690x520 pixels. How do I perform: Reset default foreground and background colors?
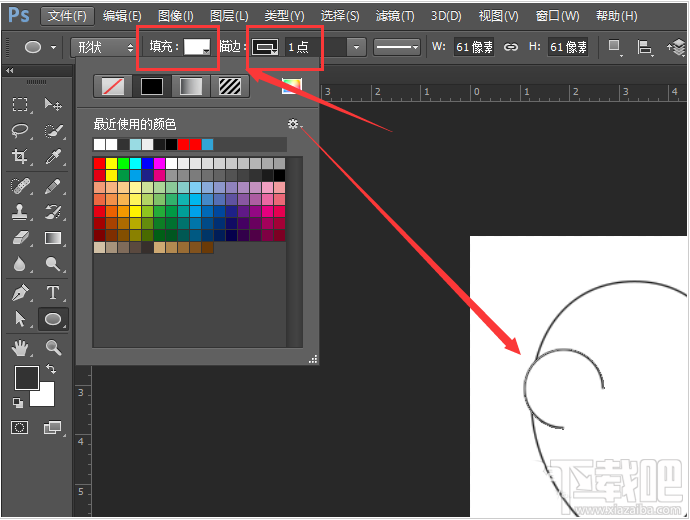(x=18, y=402)
